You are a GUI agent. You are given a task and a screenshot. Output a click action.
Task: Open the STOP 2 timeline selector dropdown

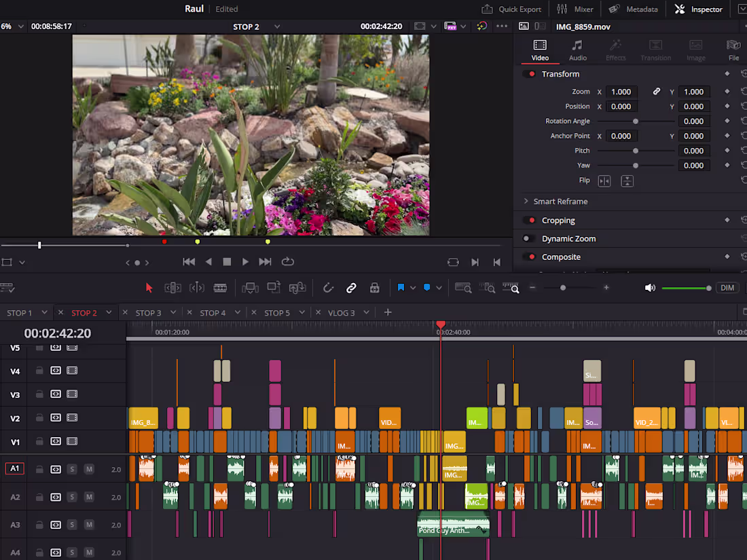click(276, 26)
